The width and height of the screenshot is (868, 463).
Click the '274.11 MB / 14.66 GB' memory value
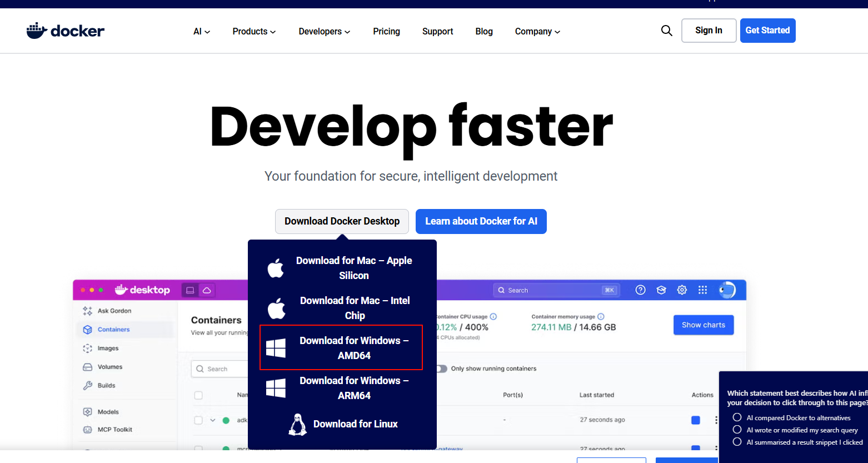pyautogui.click(x=573, y=327)
